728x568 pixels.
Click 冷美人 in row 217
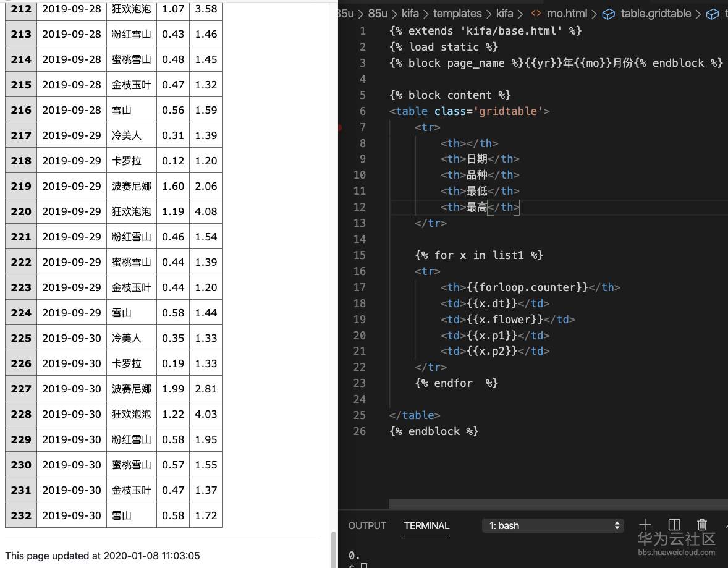(x=126, y=135)
